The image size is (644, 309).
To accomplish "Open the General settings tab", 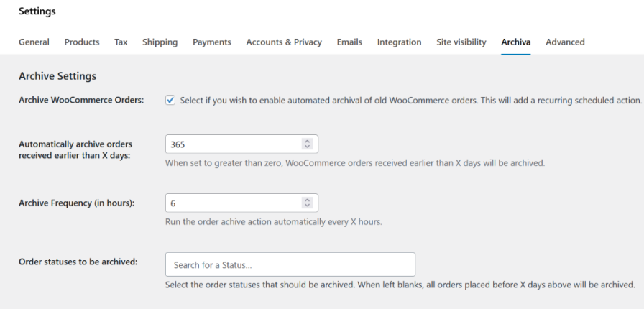I will click(x=34, y=42).
